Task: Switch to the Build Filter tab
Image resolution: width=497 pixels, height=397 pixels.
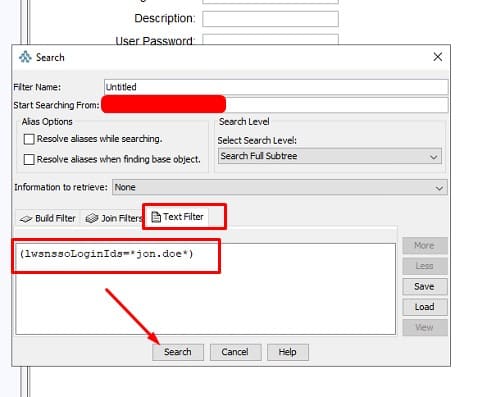Action: click(x=48, y=218)
